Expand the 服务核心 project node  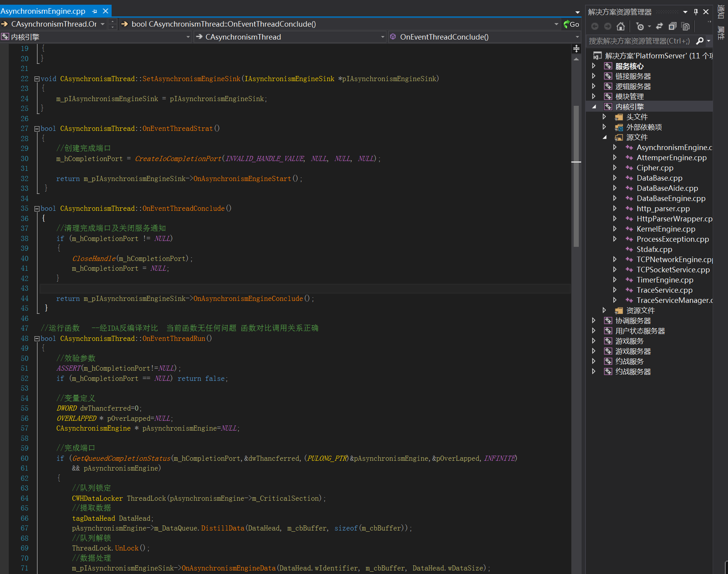click(594, 66)
